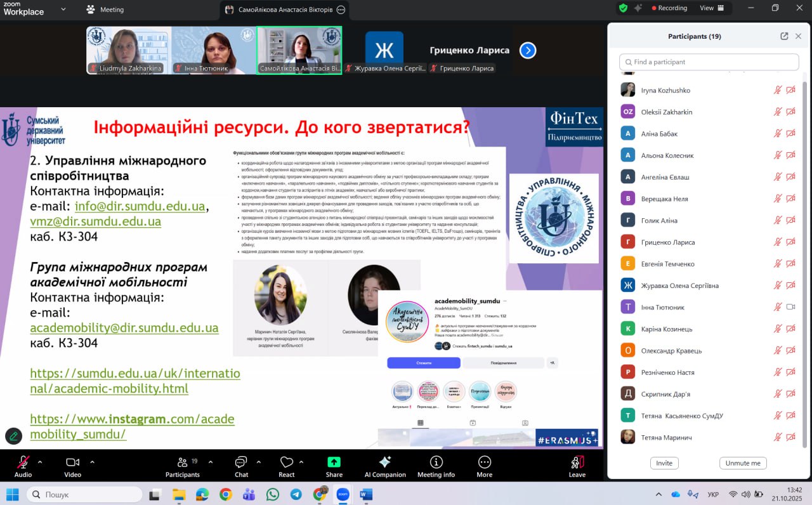
Task: Click the Leave meeting icon
Action: pos(577,462)
